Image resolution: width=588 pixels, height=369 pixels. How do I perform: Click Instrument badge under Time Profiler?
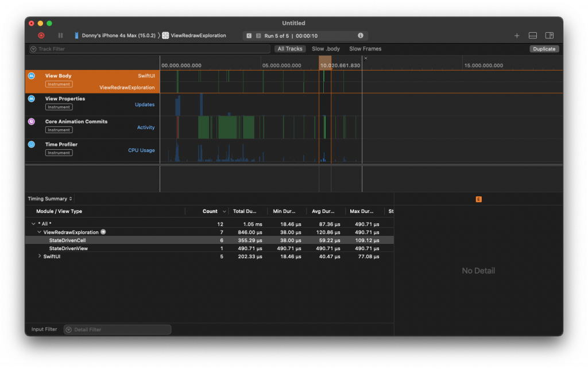tap(59, 153)
